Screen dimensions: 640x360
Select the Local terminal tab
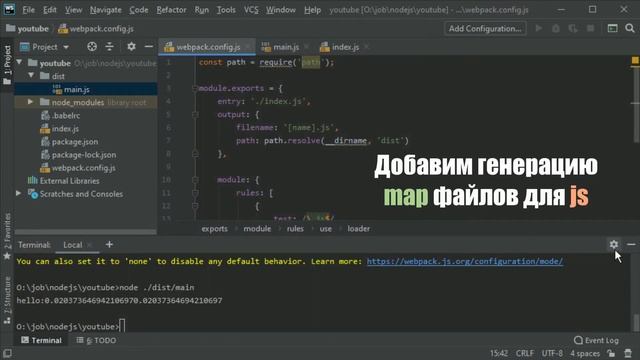click(73, 245)
